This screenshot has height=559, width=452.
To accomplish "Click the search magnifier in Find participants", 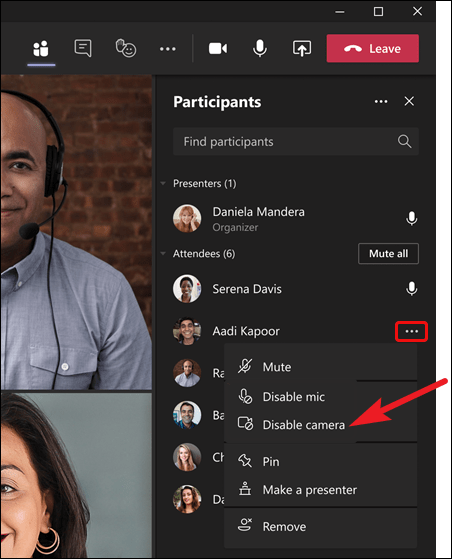I will coord(404,142).
